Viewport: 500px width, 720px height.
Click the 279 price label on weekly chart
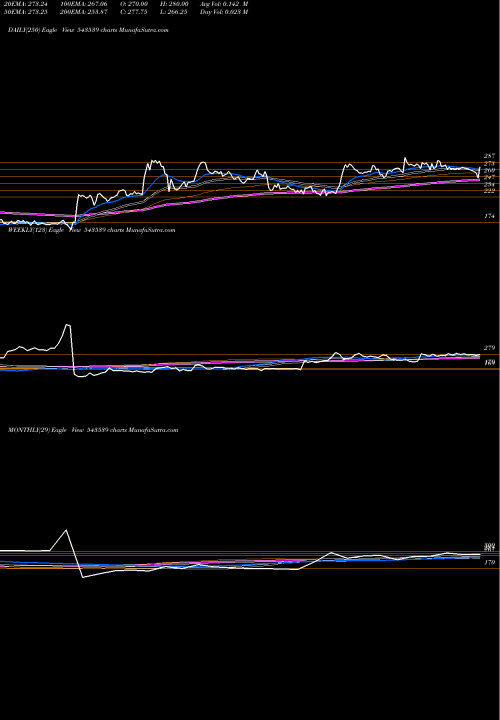pos(489,348)
